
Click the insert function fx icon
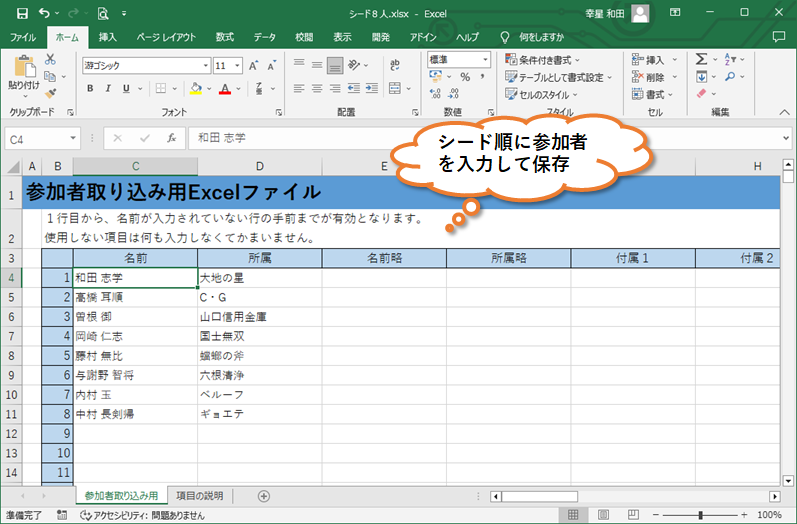(172, 138)
